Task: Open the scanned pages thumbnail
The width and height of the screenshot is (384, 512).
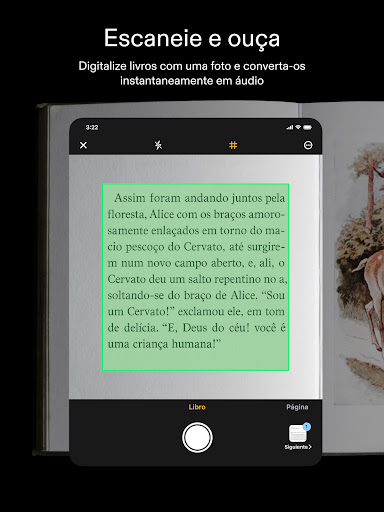Action: [298, 434]
